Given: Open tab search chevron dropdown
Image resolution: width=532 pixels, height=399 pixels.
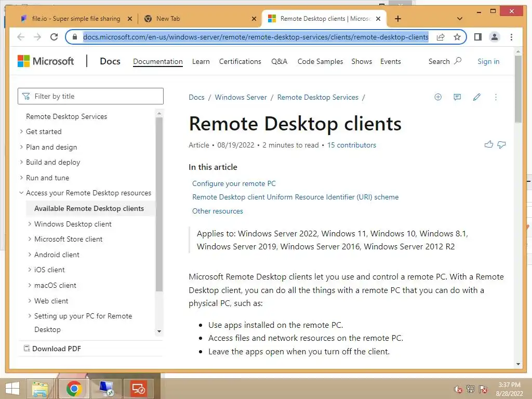Looking at the screenshot, I should 460,19.
